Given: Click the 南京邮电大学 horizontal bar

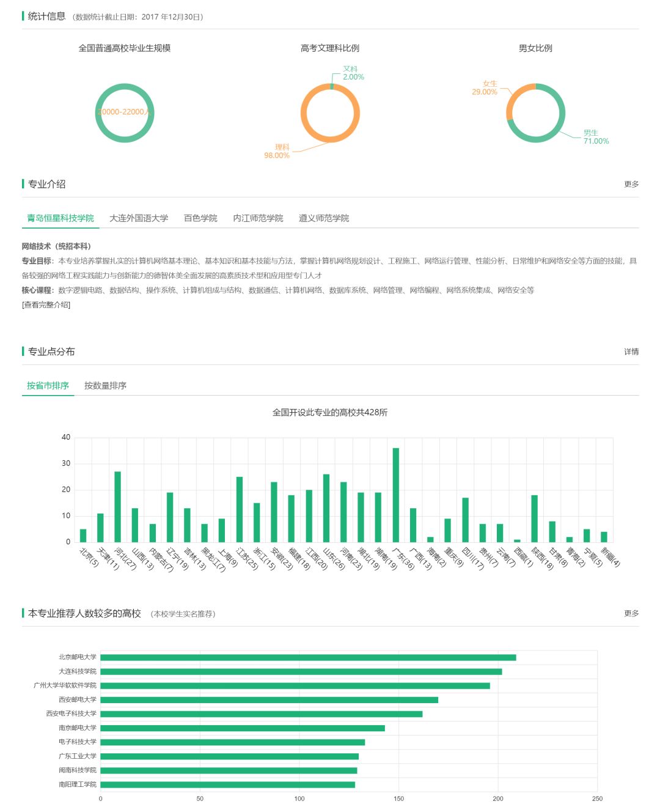Looking at the screenshot, I should click(x=243, y=728).
